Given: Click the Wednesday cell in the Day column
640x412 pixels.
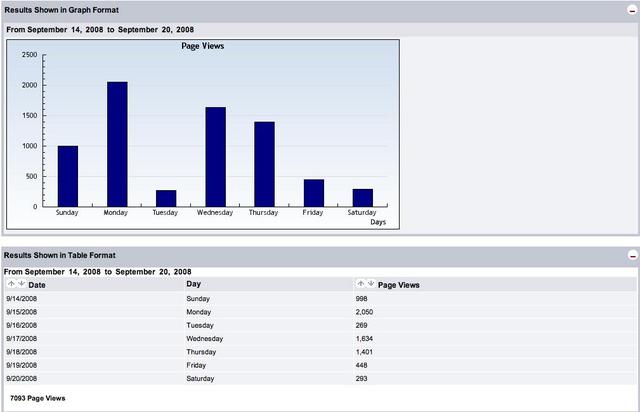Looking at the screenshot, I should pyautogui.click(x=204, y=339).
